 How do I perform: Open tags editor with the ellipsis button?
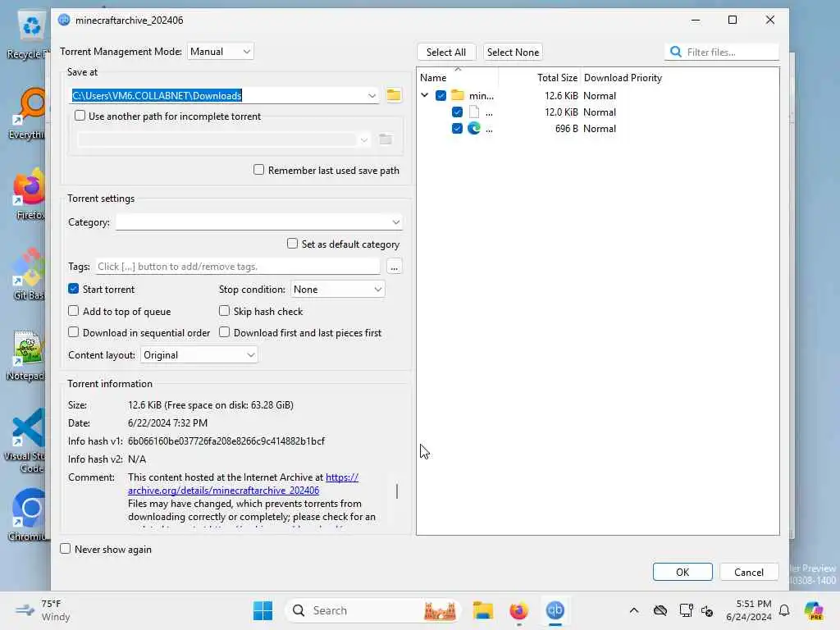coord(395,267)
